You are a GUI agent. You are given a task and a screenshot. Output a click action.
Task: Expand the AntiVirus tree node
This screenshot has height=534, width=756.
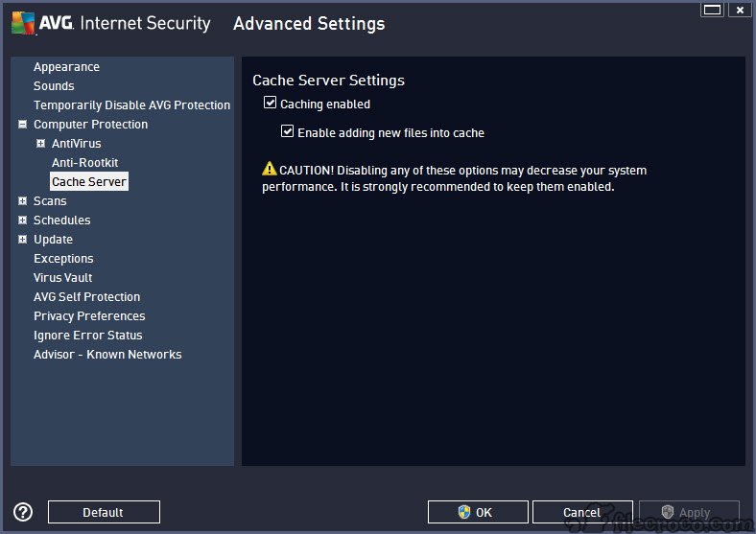[41, 144]
